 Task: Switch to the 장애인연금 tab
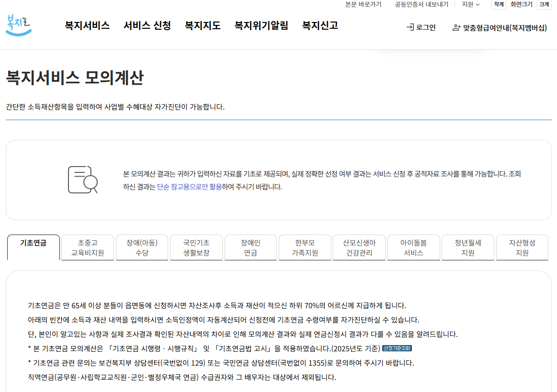point(250,247)
